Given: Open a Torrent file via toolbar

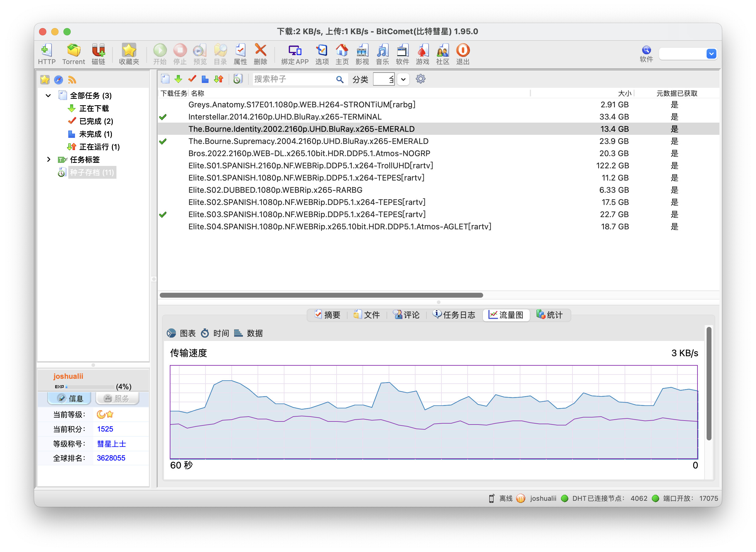Looking at the screenshot, I should (x=73, y=54).
